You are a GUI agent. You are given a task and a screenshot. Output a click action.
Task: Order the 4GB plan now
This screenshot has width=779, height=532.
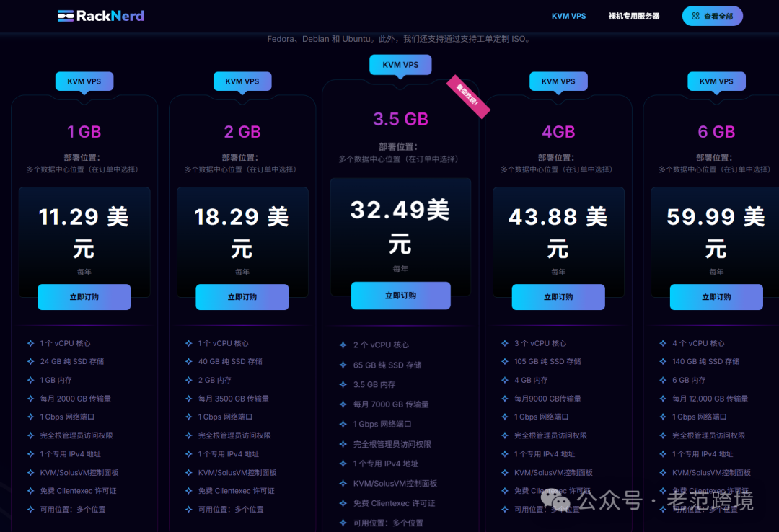(x=558, y=297)
